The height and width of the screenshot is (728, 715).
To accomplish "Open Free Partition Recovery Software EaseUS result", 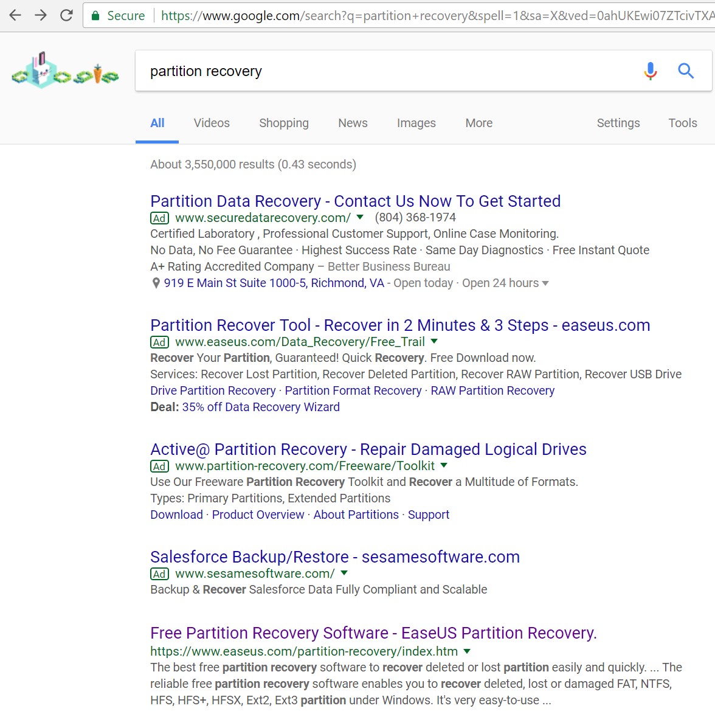I will (373, 633).
